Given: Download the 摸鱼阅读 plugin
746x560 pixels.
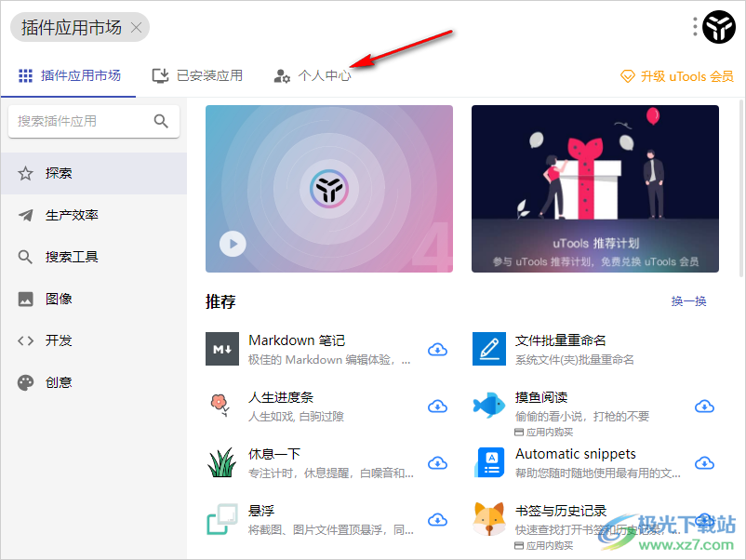Looking at the screenshot, I should pyautogui.click(x=705, y=407).
